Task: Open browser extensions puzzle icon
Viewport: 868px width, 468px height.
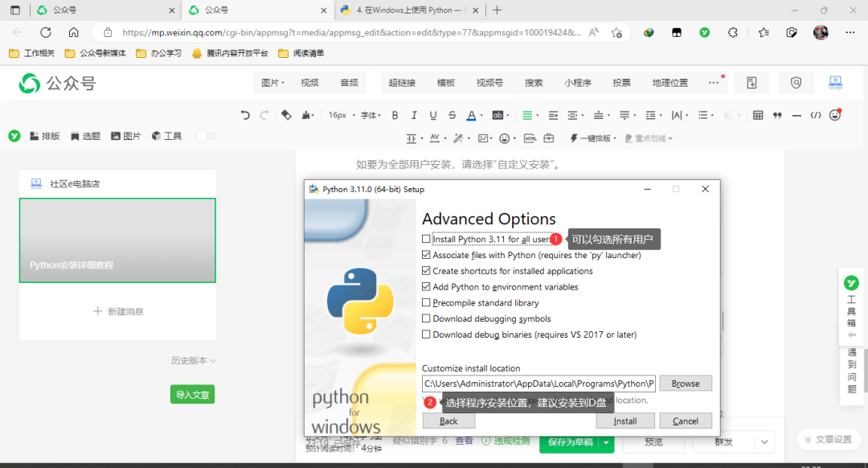Action: click(733, 32)
